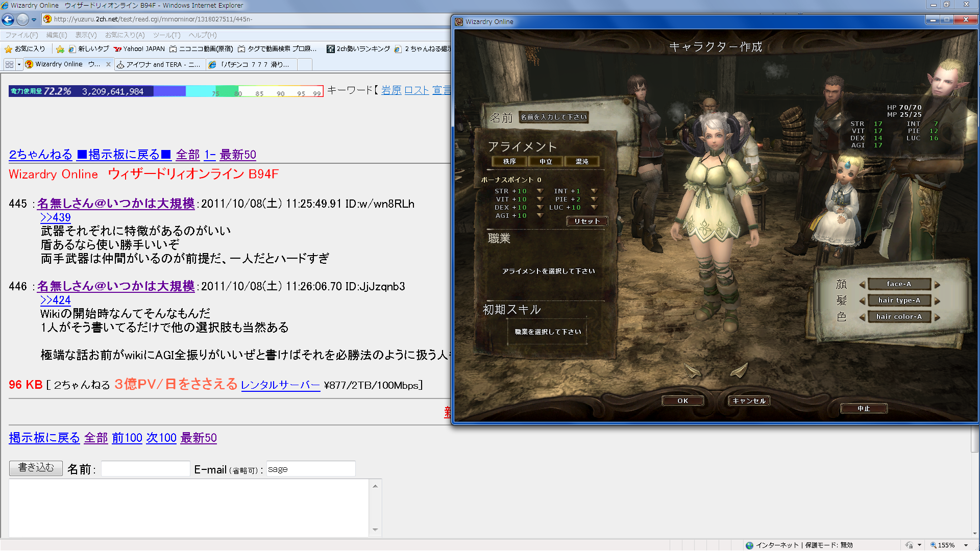The image size is (980, 551).
Task: Click the 最新50 link at top
Action: tap(238, 155)
